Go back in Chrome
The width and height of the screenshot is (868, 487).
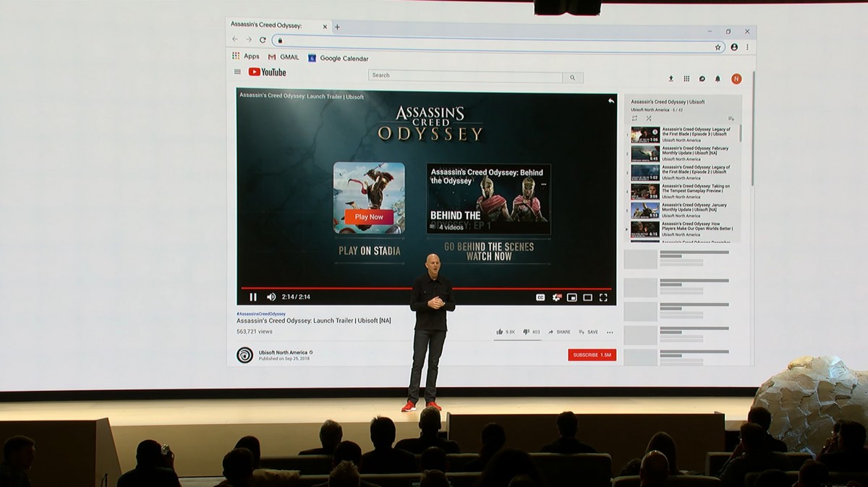click(234, 40)
